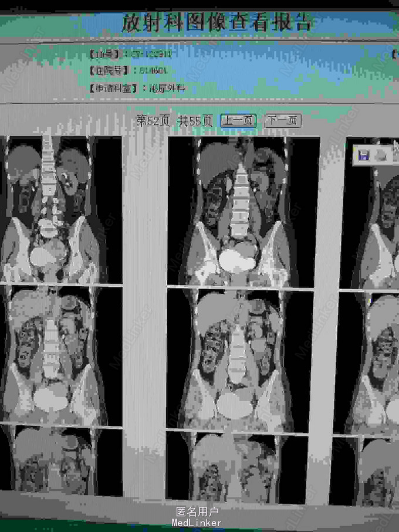Click the 第52页 current page indicator
Screen dimensions: 399x532
click(x=153, y=121)
